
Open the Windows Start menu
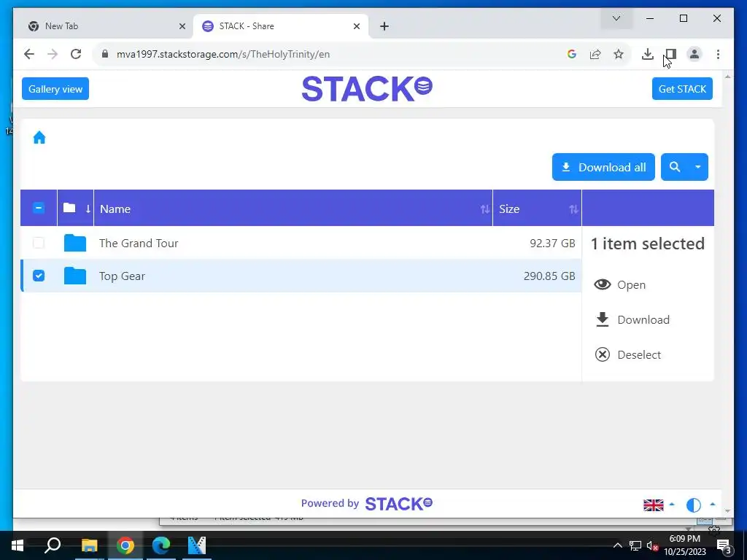[18, 545]
